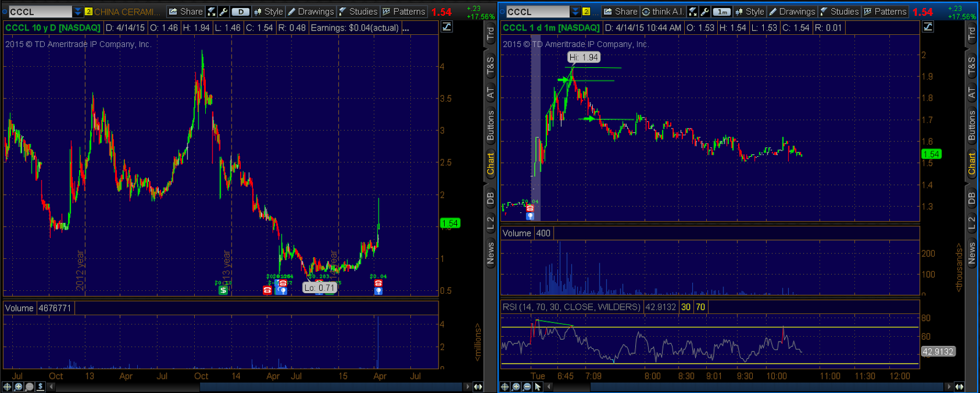The height and width of the screenshot is (393, 980).
Task: Open D timeframe selector in left chart
Action: click(240, 12)
